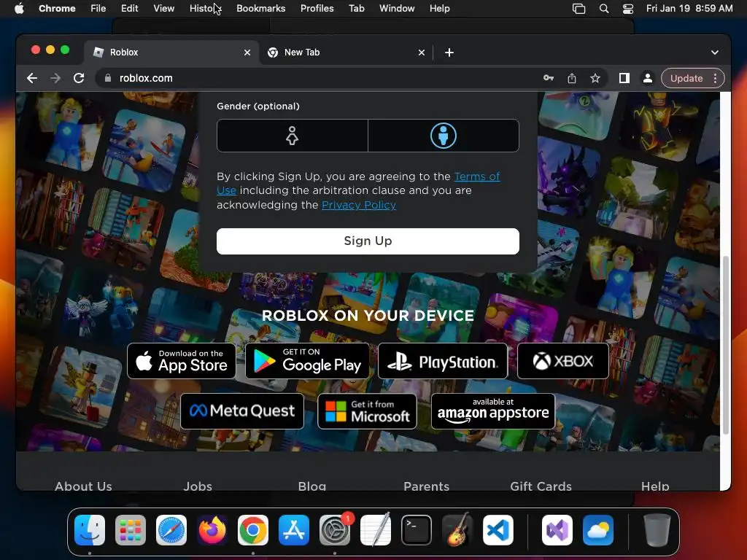
Task: Open Launchpad from the Dock
Action: point(131,530)
